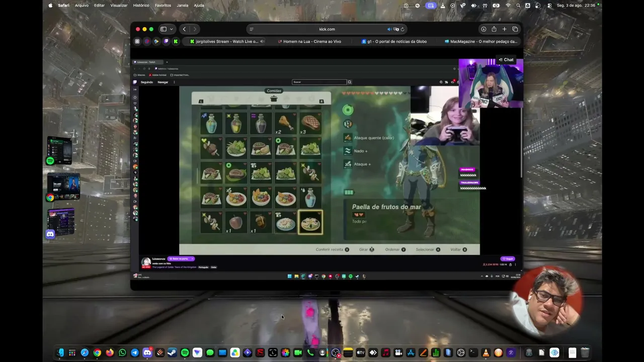Image resolution: width=644 pixels, height=362 pixels.
Task: Click the Seguindo link in Twitch header
Action: pos(147,82)
